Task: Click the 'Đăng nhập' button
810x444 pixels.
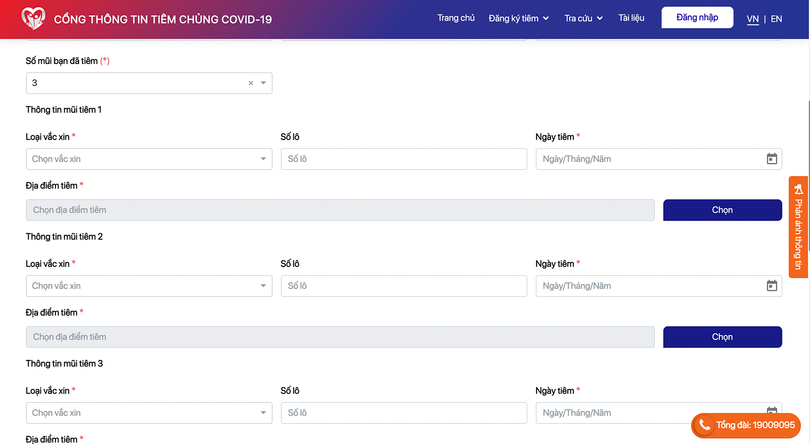Action: (x=697, y=18)
